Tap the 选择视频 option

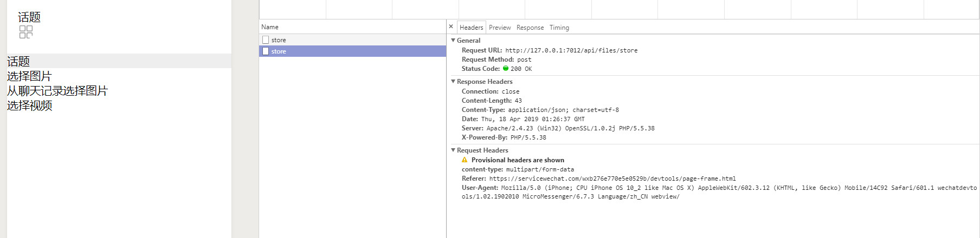[29, 105]
